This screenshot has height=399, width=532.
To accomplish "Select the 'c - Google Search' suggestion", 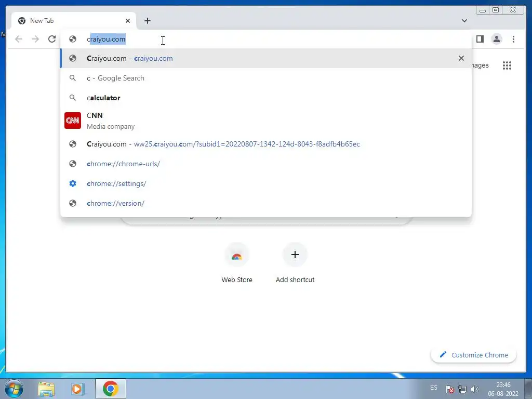I will point(266,78).
